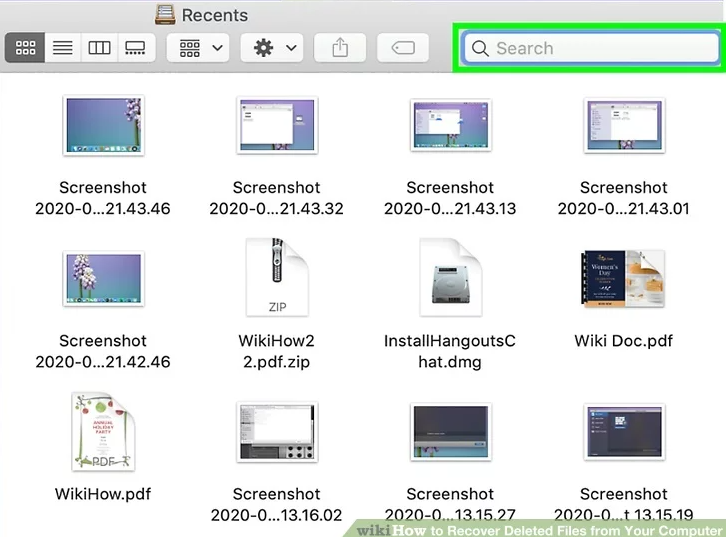Open the gear Action menu

pyautogui.click(x=273, y=48)
